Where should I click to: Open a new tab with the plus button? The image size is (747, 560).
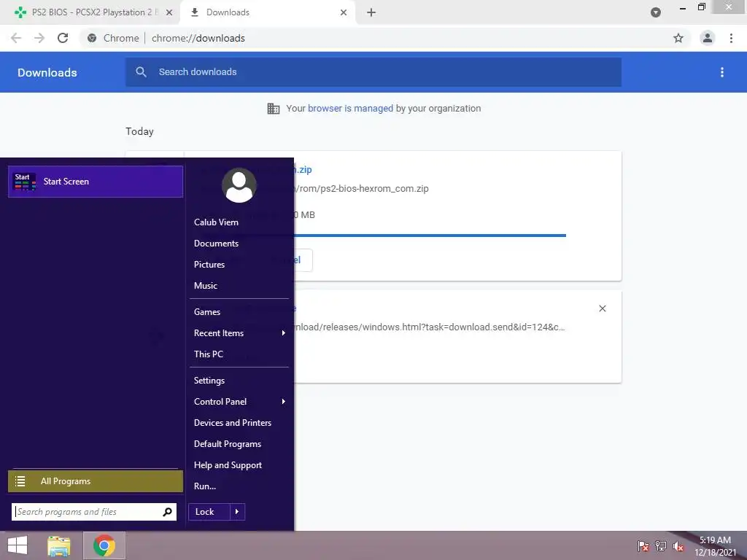371,12
